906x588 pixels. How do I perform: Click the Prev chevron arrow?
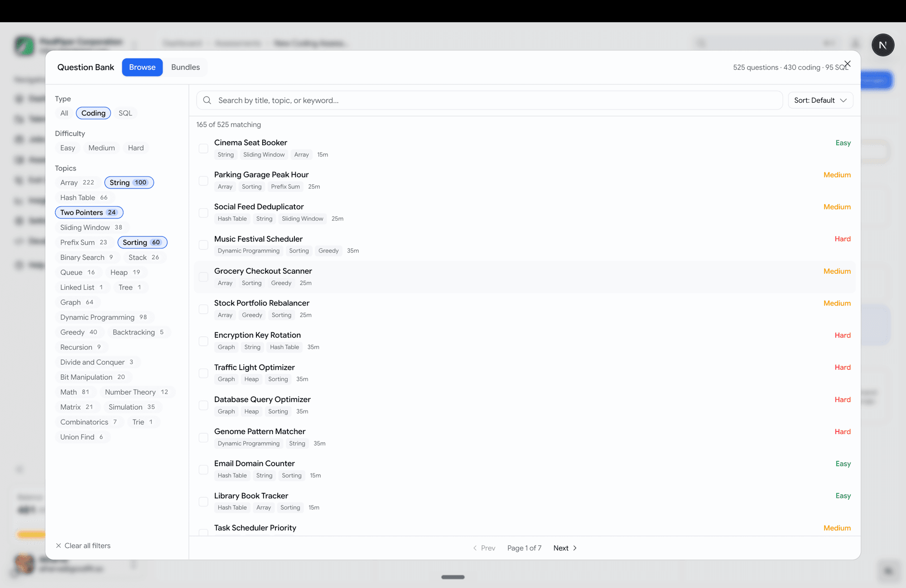[x=475, y=548]
